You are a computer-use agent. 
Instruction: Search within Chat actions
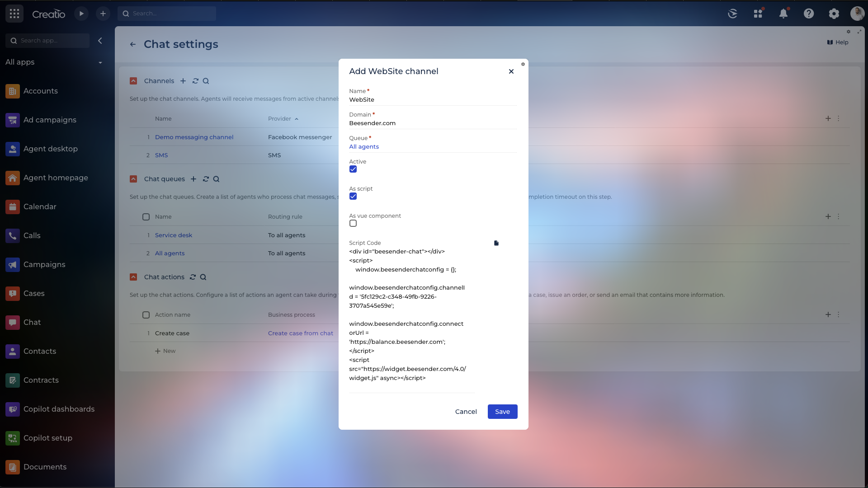203,277
